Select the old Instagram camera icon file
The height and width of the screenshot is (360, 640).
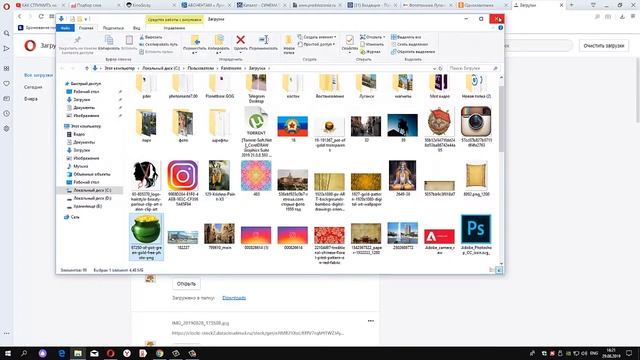[476, 121]
